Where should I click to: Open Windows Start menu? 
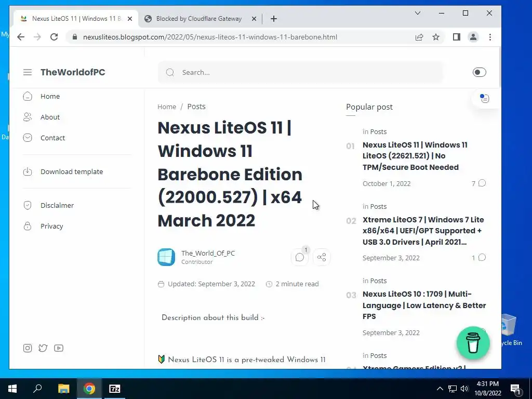[12, 389]
